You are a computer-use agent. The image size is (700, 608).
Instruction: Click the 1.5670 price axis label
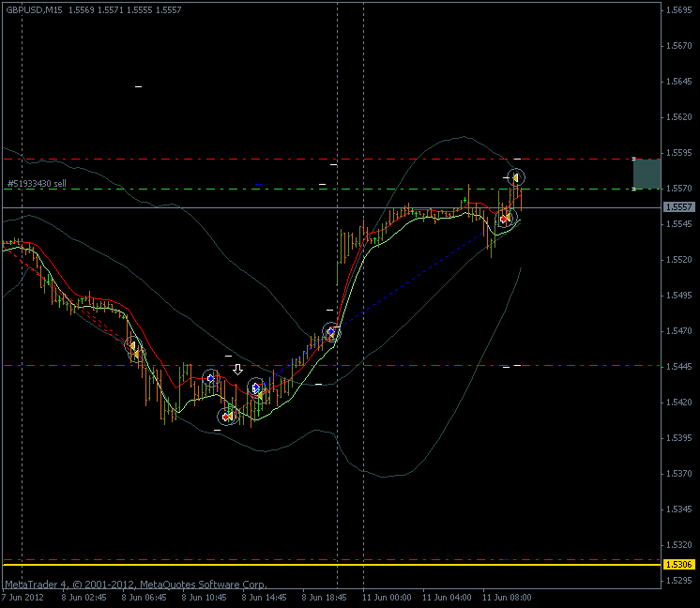point(679,46)
